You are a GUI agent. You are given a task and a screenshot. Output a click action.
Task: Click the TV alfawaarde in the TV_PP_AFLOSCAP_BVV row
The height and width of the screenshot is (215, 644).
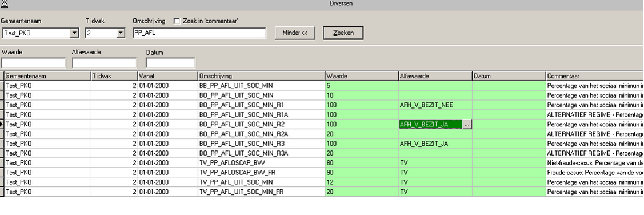(x=435, y=163)
